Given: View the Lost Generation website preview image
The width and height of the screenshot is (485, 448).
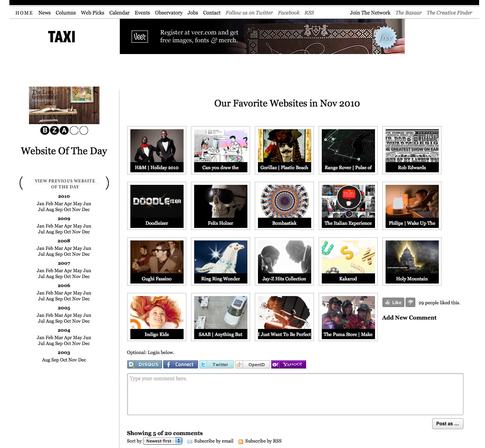Looking at the screenshot, I should (x=64, y=105).
